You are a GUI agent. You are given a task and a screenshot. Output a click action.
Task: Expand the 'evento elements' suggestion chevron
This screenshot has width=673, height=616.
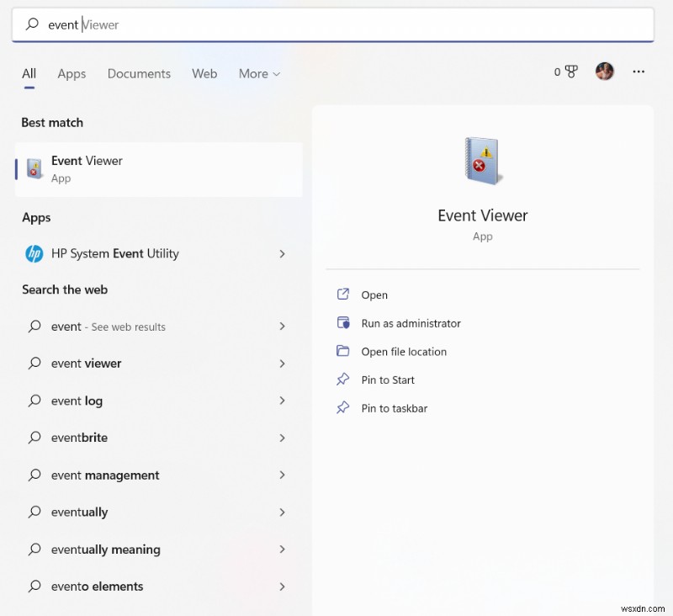[282, 587]
